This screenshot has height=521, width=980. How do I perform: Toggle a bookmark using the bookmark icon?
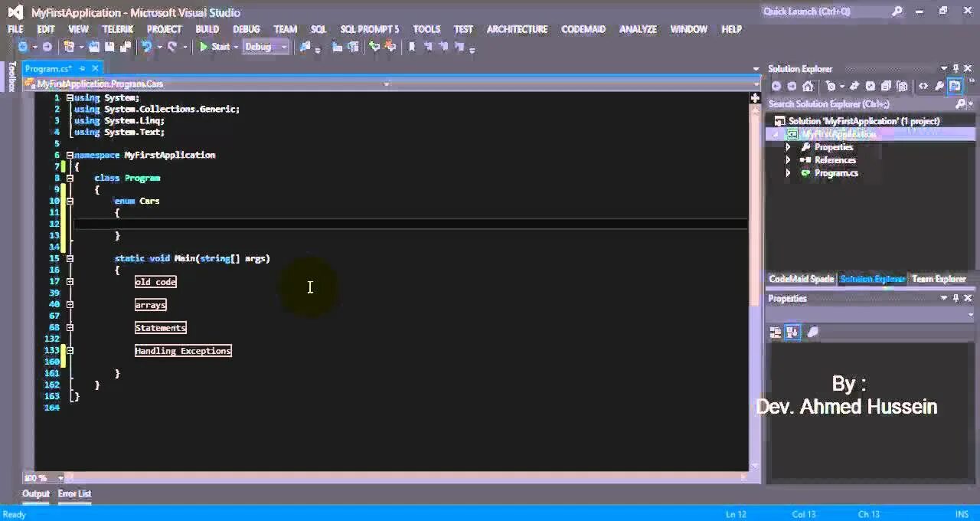point(411,47)
